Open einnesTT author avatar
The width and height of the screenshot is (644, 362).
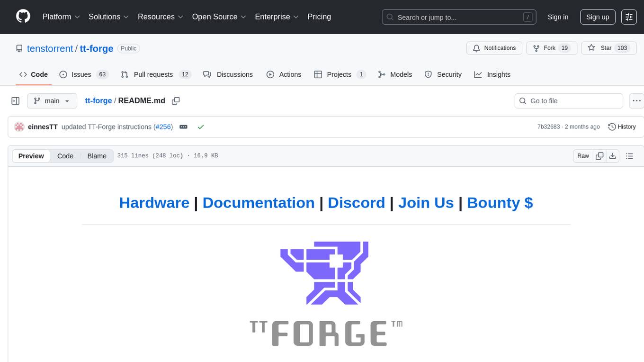click(19, 127)
